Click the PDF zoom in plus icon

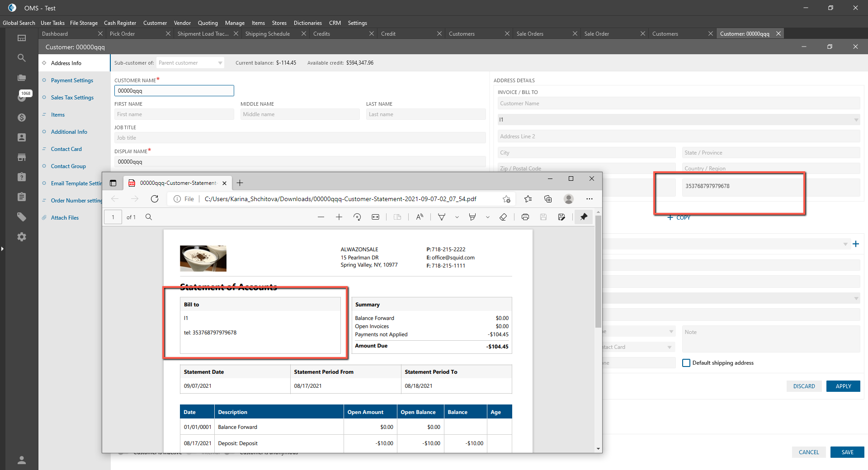[x=339, y=217]
